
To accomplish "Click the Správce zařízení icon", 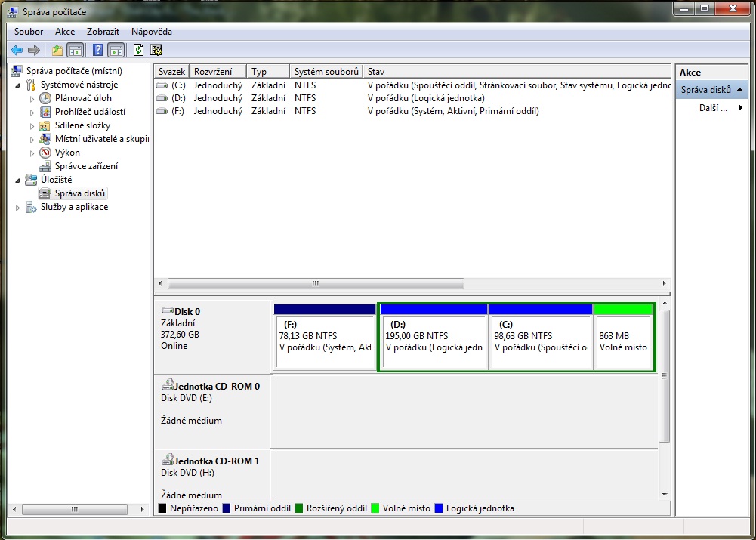I will click(45, 166).
